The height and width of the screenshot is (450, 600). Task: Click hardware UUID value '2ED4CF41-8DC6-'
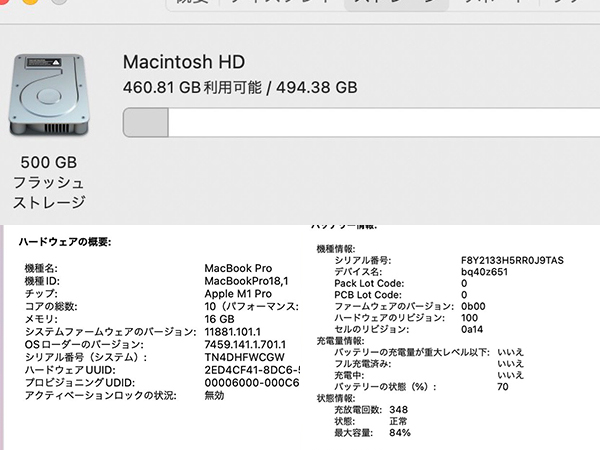[252, 370]
